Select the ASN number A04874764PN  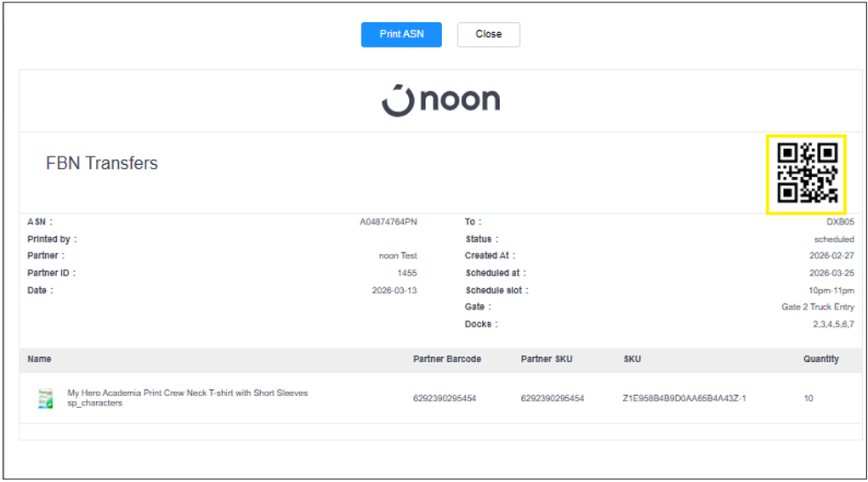coord(388,222)
